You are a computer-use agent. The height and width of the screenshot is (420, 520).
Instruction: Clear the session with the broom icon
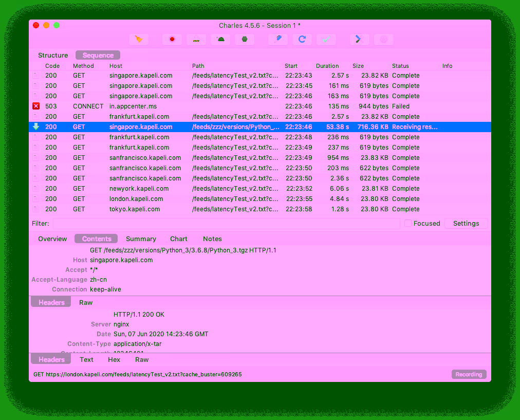(x=139, y=39)
